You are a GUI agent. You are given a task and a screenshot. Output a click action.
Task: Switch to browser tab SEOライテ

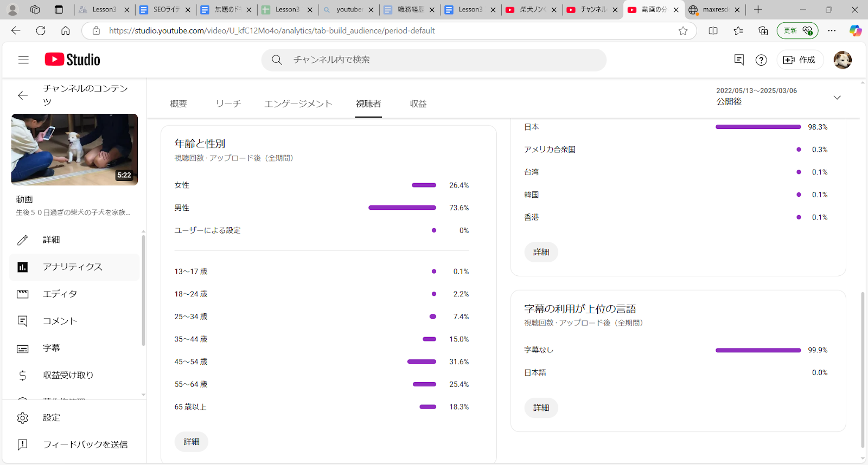[165, 10]
